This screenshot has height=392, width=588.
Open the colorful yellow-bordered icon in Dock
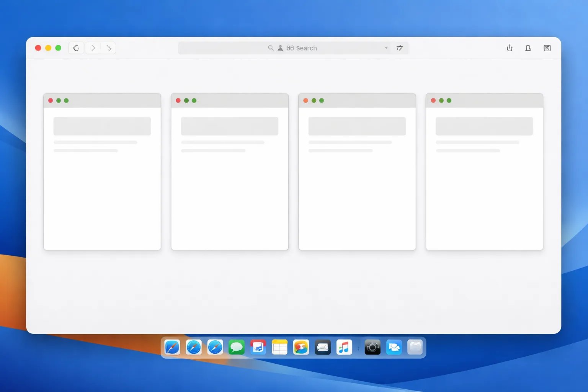click(x=301, y=348)
